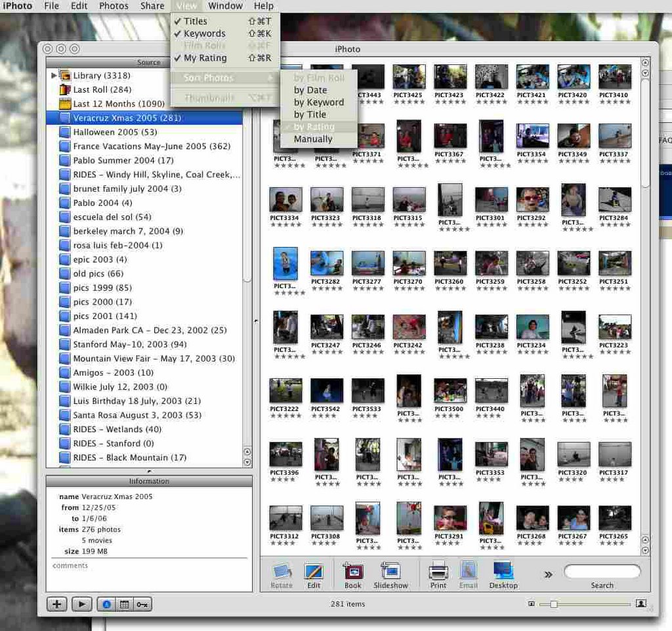672x631 pixels.
Task: Select Stanford May-10, 2003 album
Action: (x=144, y=344)
